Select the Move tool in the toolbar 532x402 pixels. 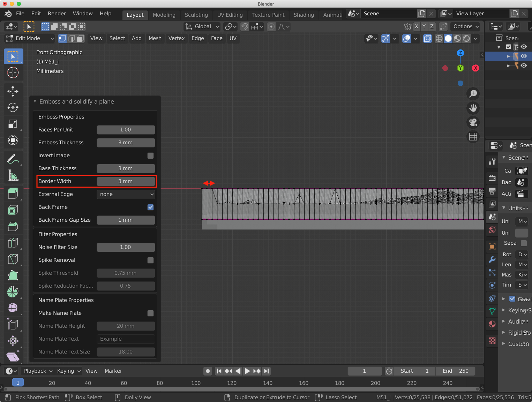click(x=13, y=91)
